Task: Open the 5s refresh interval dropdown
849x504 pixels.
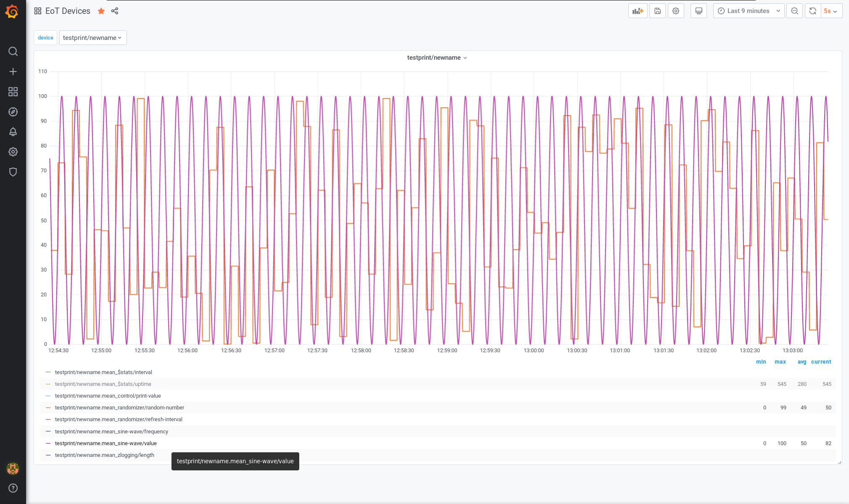Action: coord(831,11)
